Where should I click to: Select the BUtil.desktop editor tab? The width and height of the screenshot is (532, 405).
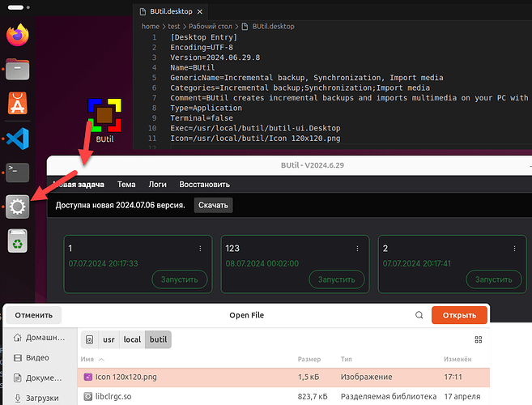coord(171,11)
